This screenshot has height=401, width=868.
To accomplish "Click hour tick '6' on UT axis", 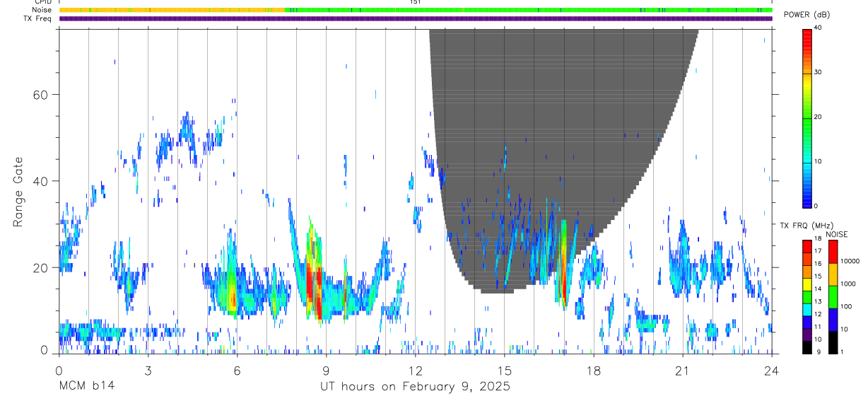I will pos(237,371).
